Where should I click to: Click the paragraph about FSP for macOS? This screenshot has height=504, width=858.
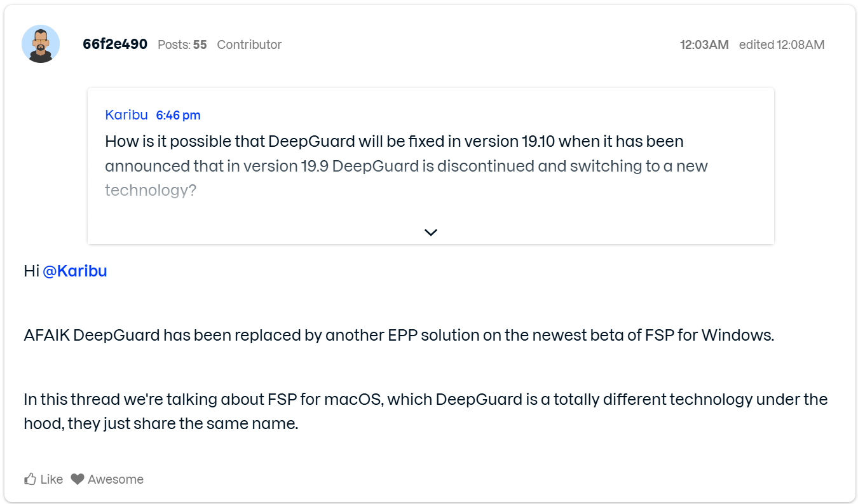tap(425, 400)
